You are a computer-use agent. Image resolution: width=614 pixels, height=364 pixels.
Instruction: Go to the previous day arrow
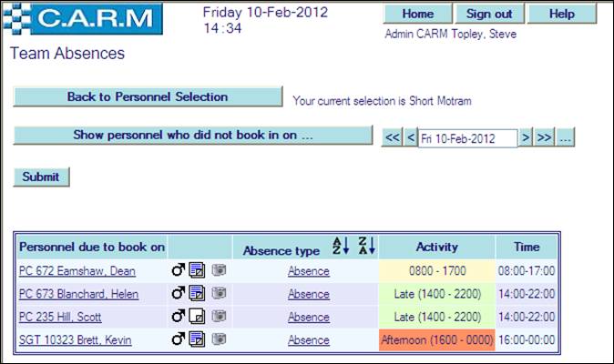[410, 138]
